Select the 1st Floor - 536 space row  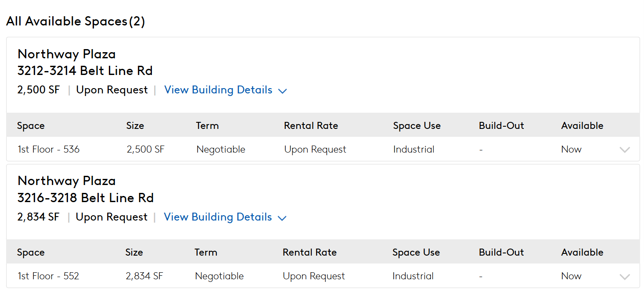[x=323, y=149]
